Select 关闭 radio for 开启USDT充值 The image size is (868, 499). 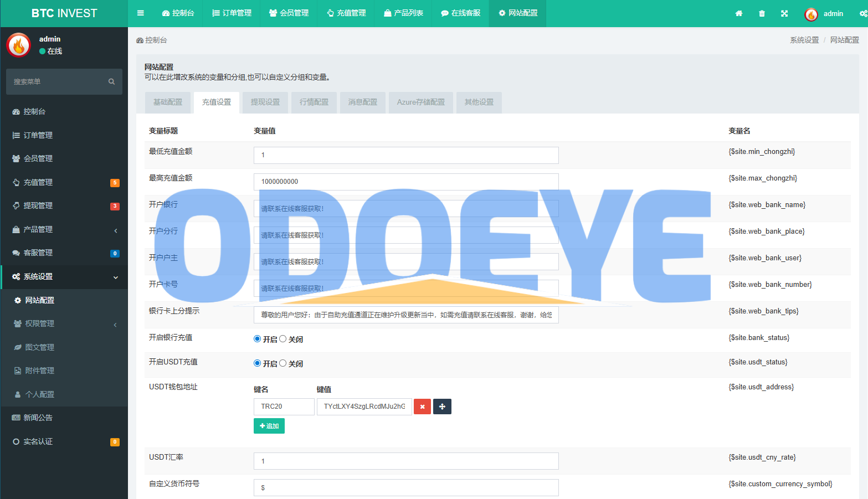coord(283,363)
